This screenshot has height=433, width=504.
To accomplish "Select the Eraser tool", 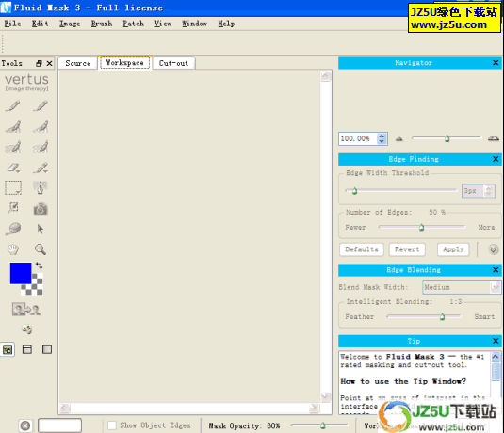I will (x=13, y=168).
